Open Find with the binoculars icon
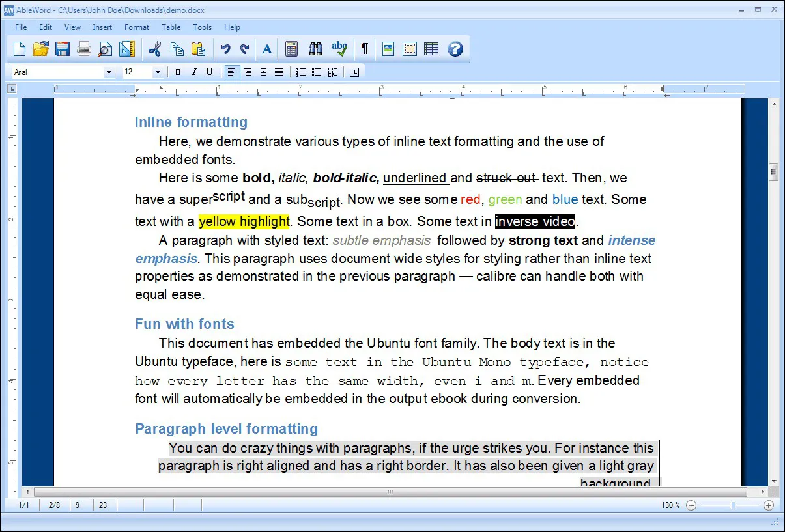The height and width of the screenshot is (532, 785). point(316,49)
